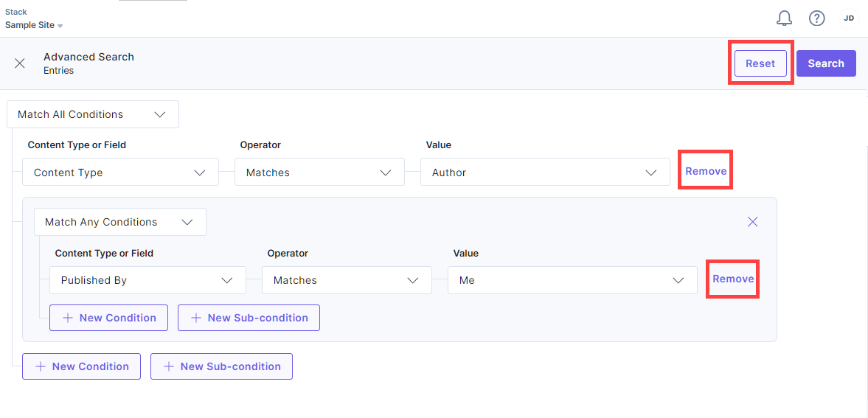Add New Sub-condition inside the sub-group

point(249,318)
